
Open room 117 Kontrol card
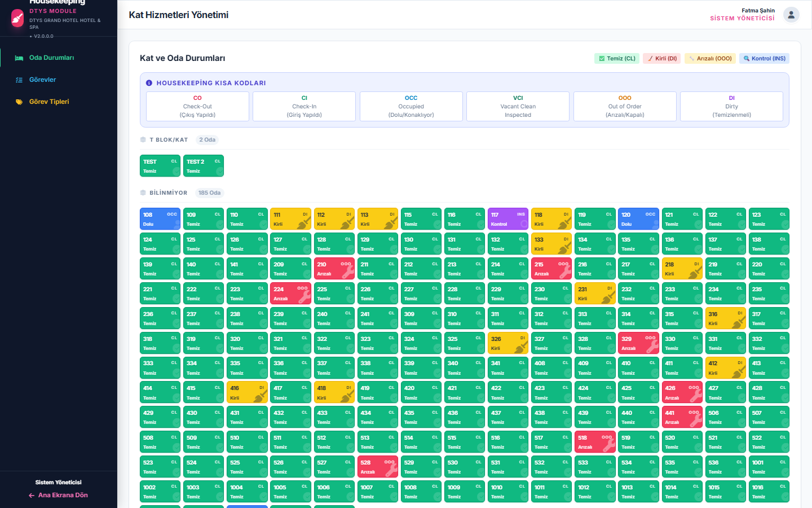coord(508,219)
